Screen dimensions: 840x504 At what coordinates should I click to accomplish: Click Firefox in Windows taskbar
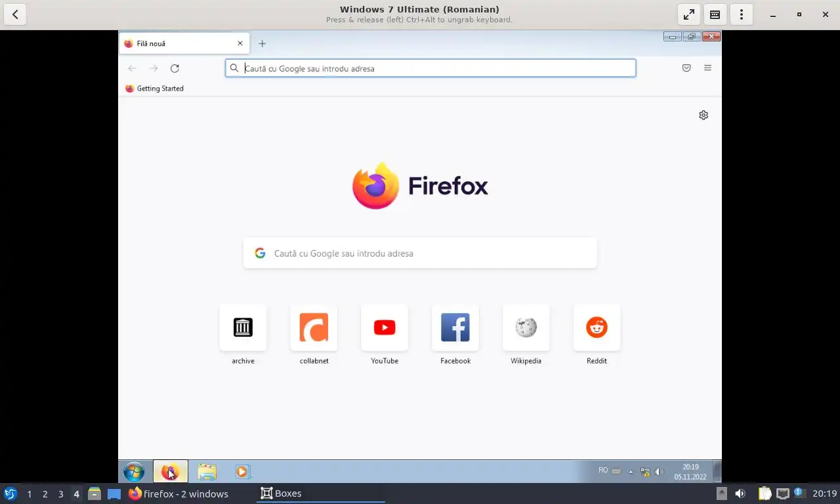(x=171, y=471)
